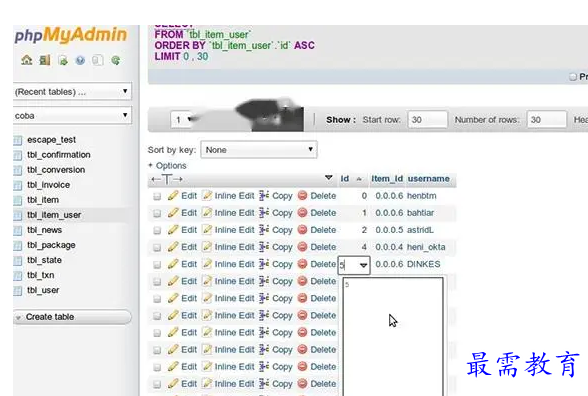Tick the checkbox for bahtiar row
Screen dimensions: 588x396
(x=157, y=213)
